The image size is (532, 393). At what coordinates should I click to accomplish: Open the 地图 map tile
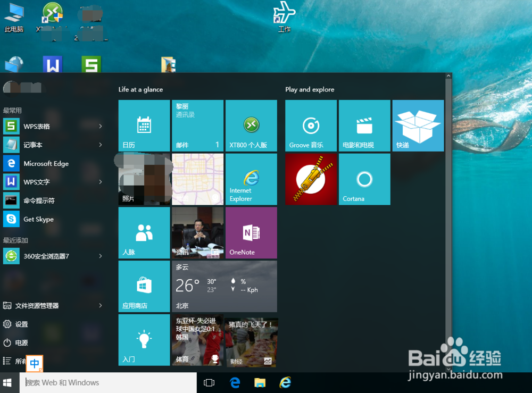[x=197, y=179]
